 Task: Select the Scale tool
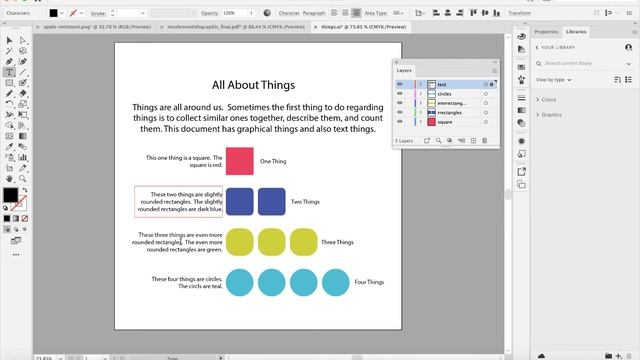(x=23, y=104)
